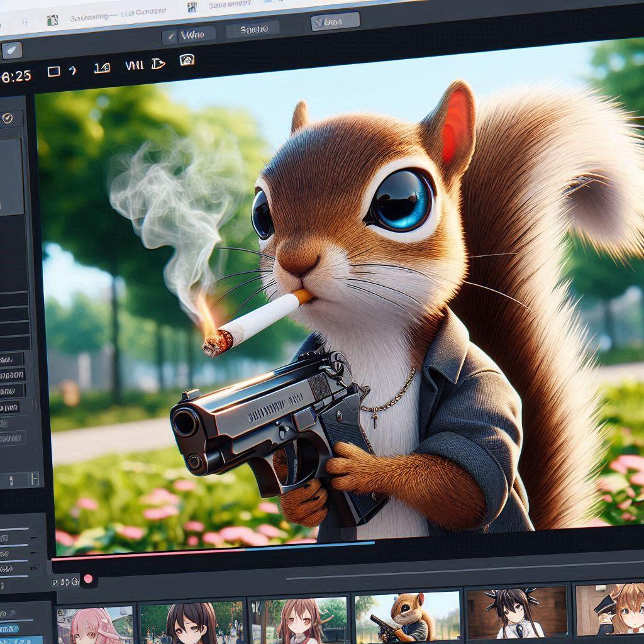Click the green app icon in the title bar
This screenshot has width=644, height=644.
coord(53,18)
